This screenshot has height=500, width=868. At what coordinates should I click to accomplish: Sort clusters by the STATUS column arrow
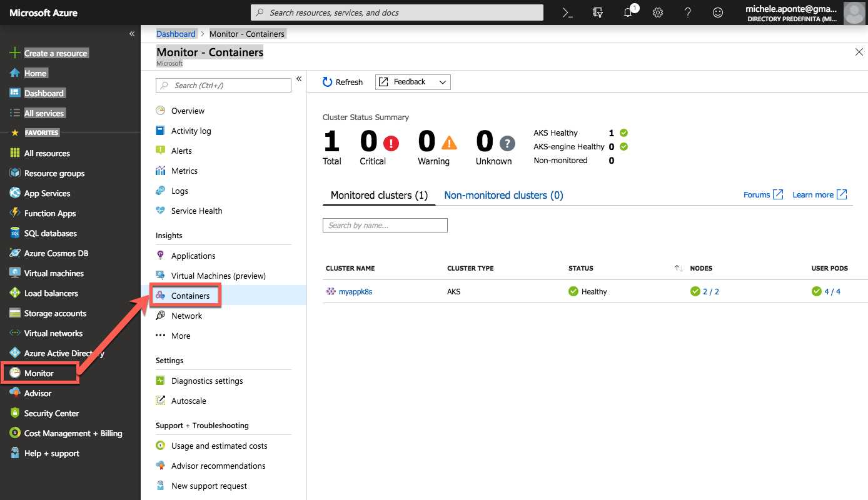pos(677,267)
